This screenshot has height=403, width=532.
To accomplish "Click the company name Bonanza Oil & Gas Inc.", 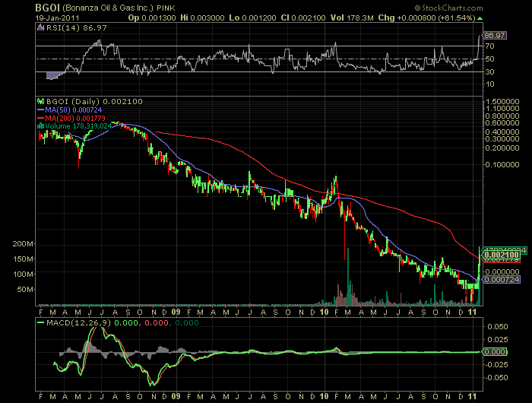I will [108, 8].
